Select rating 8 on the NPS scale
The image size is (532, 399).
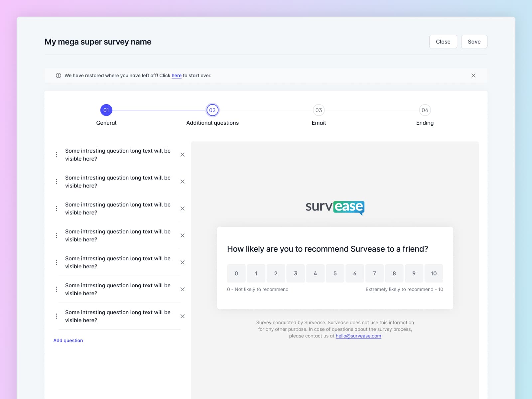point(394,273)
